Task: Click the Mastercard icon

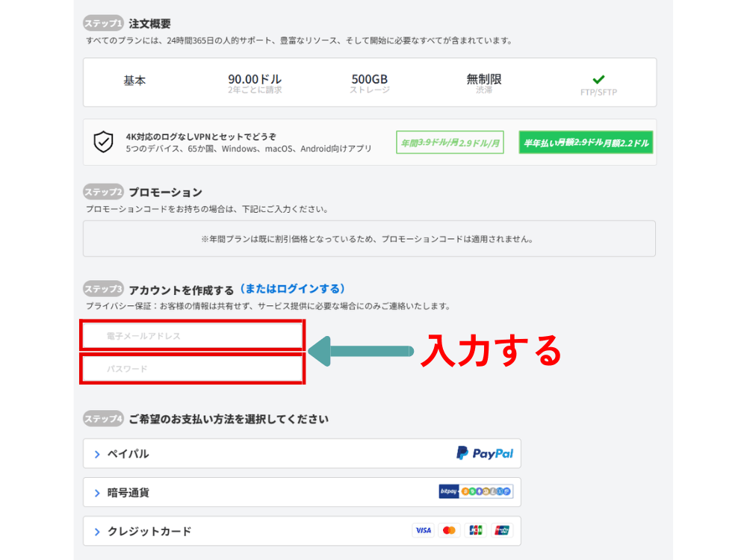Action: [x=449, y=530]
